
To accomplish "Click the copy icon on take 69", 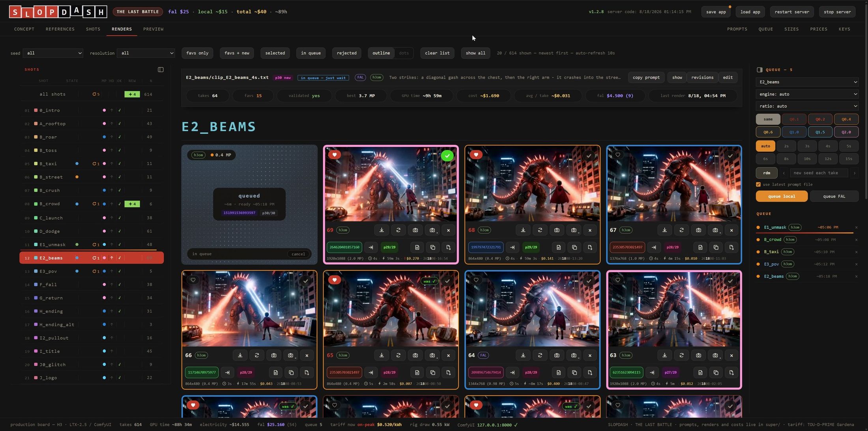I will click(433, 247).
